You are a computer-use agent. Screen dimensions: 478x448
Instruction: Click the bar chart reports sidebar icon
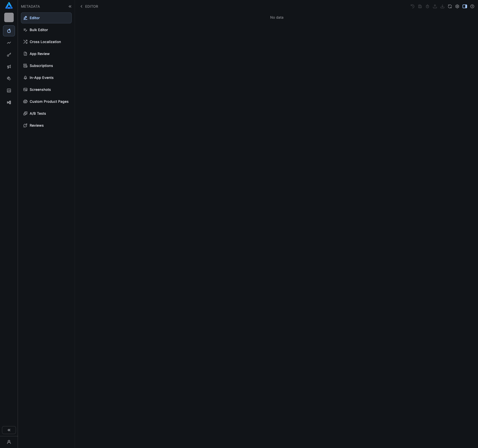point(9,91)
